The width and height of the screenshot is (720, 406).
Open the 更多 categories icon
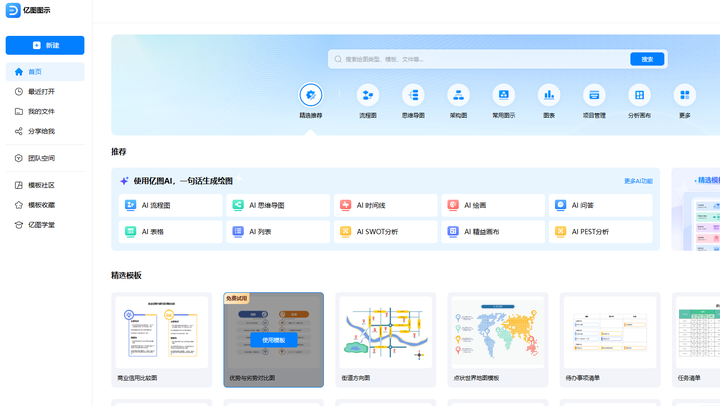(x=685, y=95)
